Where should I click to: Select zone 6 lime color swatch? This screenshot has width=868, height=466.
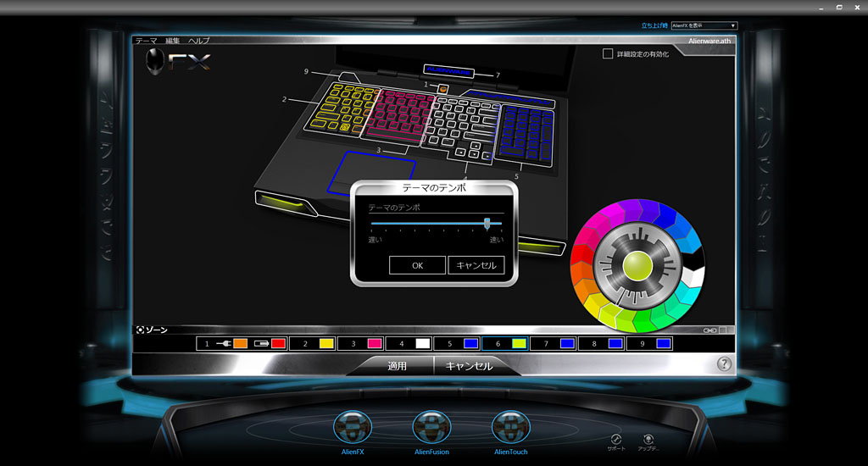[520, 344]
